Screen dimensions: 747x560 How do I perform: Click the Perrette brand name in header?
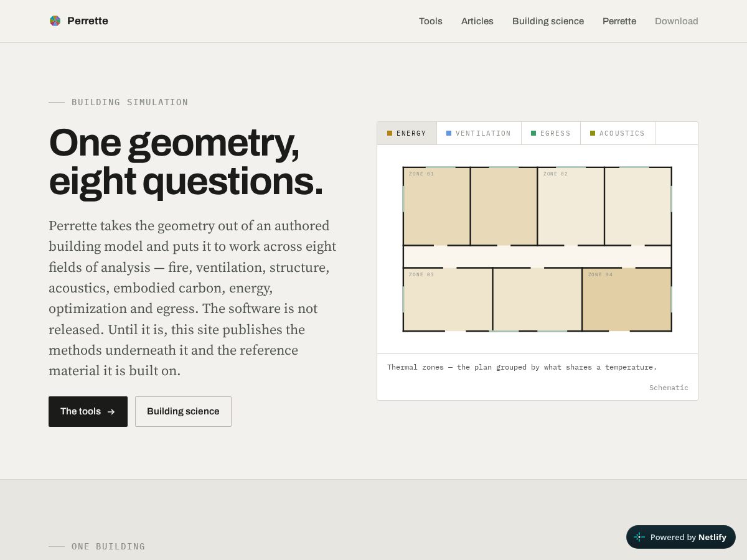[x=88, y=21]
